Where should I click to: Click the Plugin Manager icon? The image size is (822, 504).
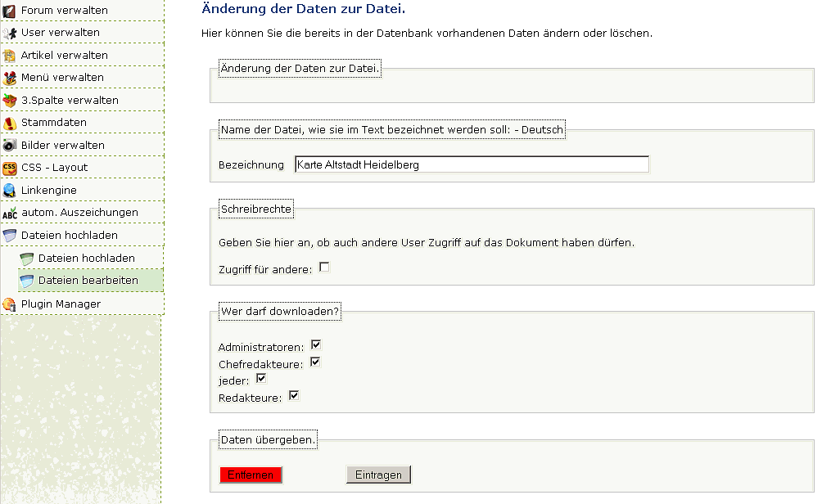[x=10, y=304]
